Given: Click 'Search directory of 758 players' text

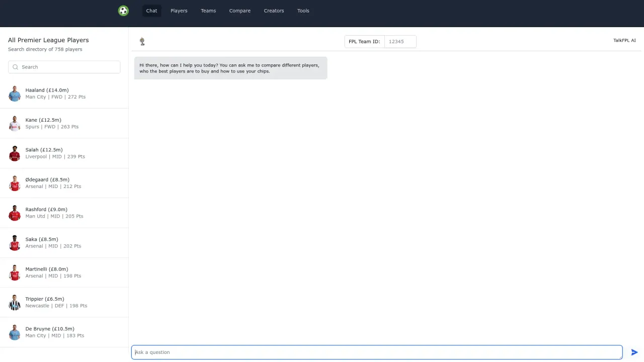Looking at the screenshot, I should [x=45, y=49].
